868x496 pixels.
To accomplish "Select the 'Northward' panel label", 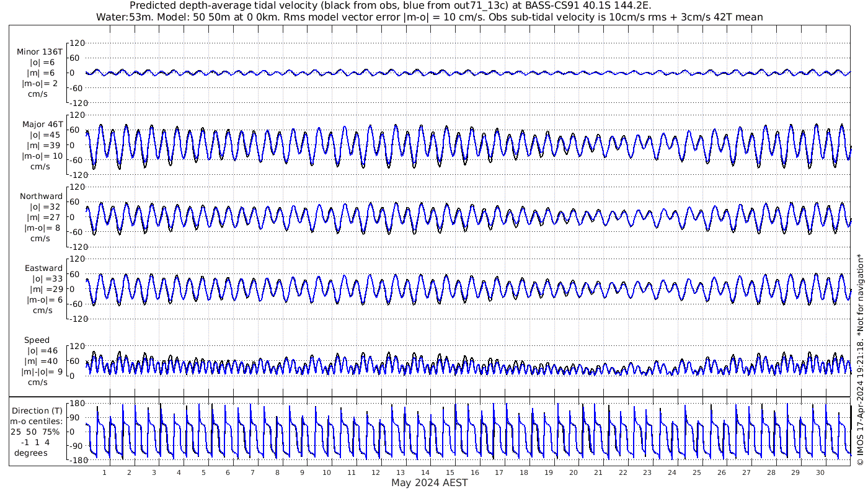I will [x=41, y=197].
